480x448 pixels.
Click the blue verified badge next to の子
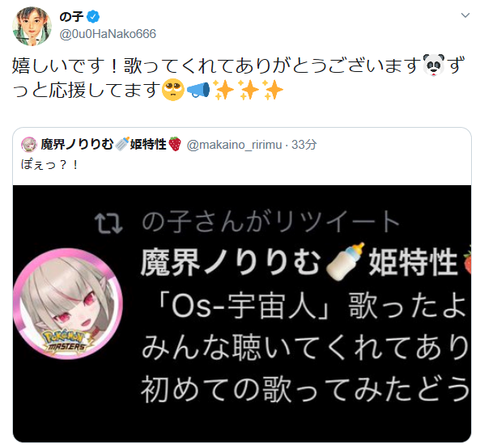[93, 16]
